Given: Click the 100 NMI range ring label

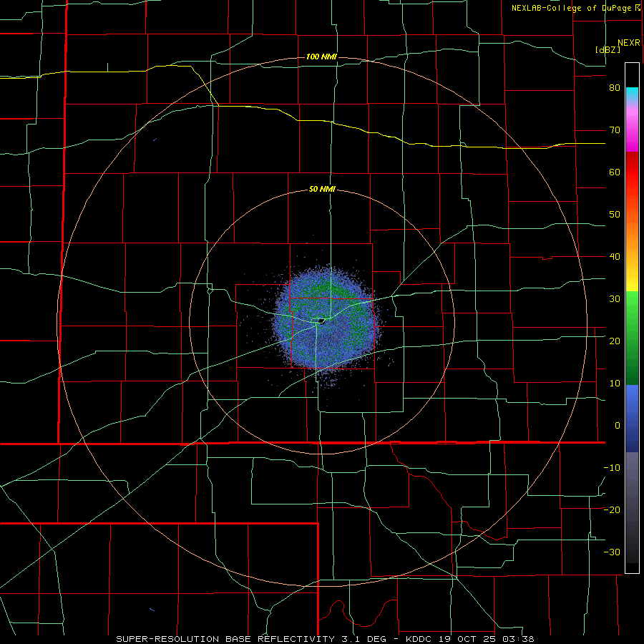Looking at the screenshot, I should [x=321, y=57].
